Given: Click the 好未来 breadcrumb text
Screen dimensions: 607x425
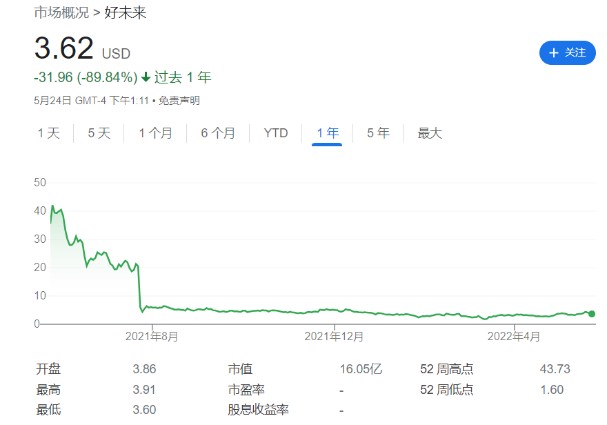Looking at the screenshot, I should [x=125, y=13].
